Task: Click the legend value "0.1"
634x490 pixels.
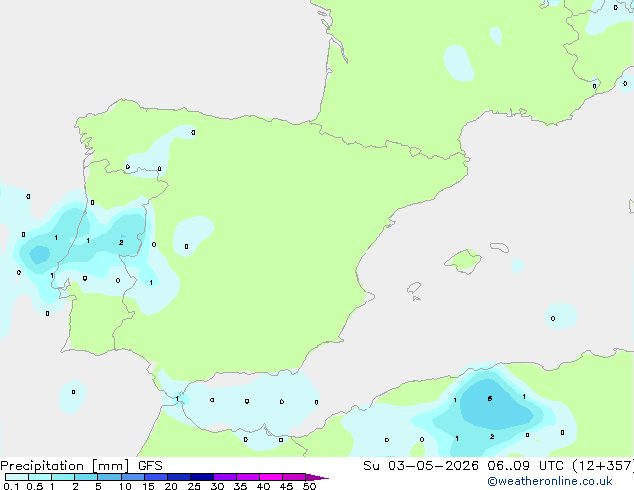Action: point(11,486)
